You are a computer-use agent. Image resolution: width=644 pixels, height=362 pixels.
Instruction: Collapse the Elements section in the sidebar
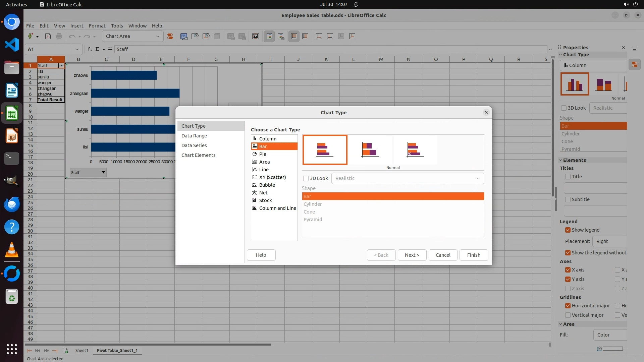click(x=560, y=160)
